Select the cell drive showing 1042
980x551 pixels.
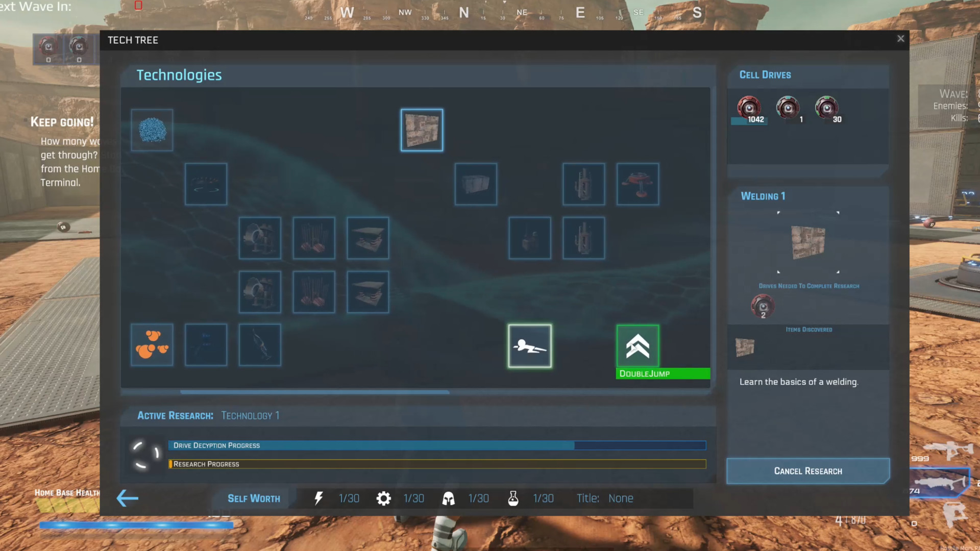[749, 107]
